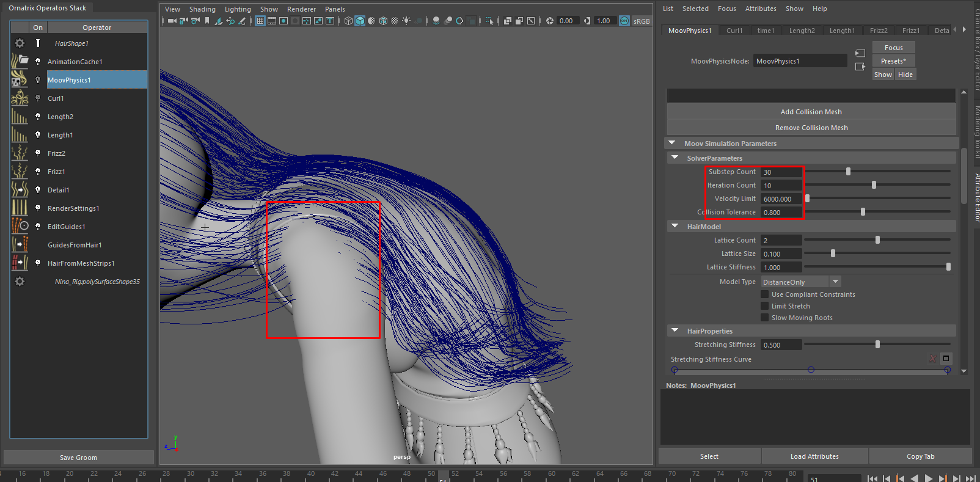Screen dimensions: 980x482
Task: Check the Limit Stretch option
Action: click(x=764, y=306)
